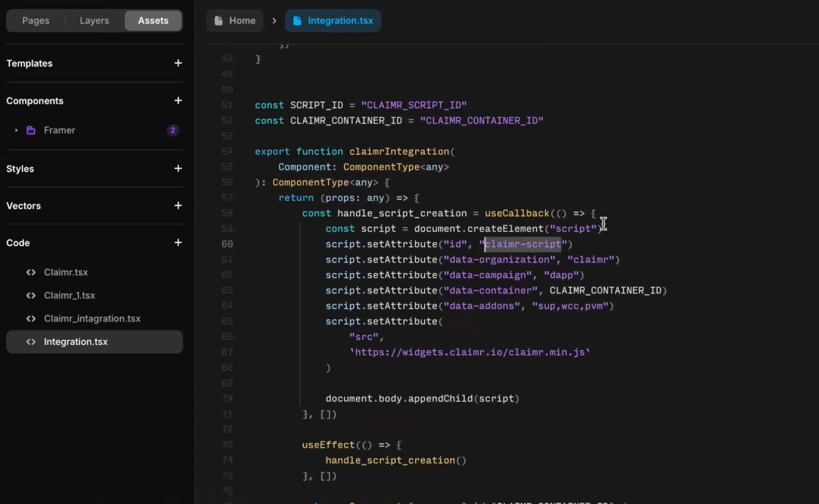Click the widgets.claimr.io script URL

pos(470,352)
